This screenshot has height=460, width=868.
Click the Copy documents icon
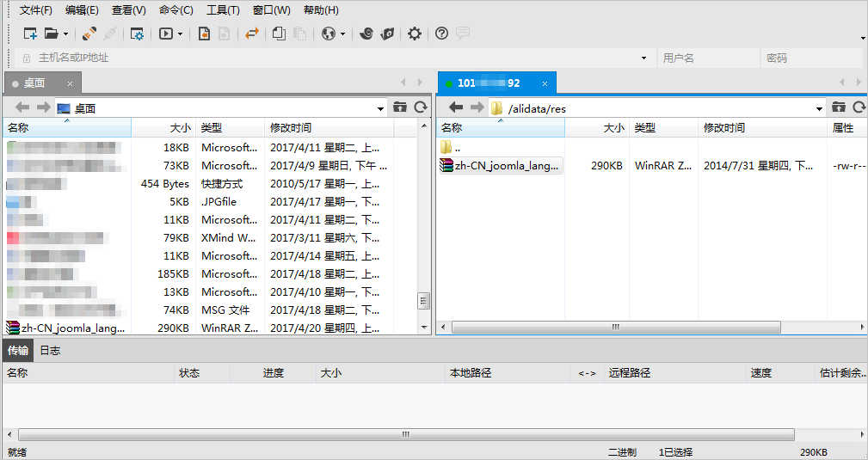pyautogui.click(x=279, y=34)
